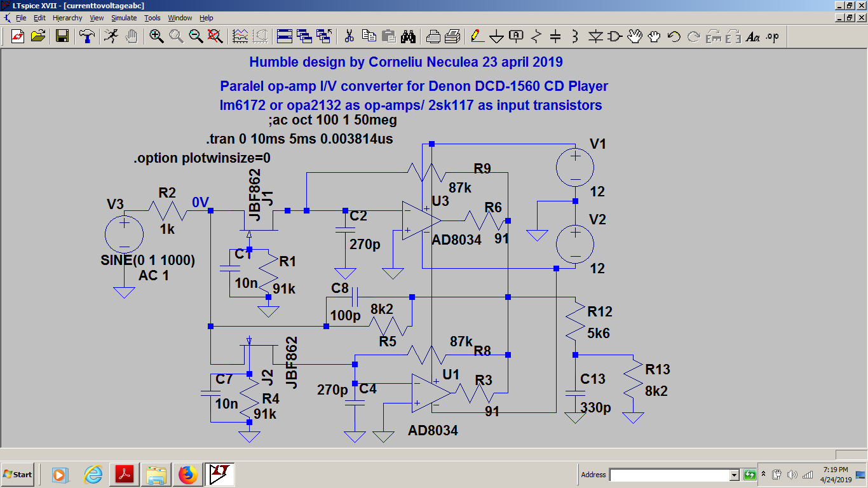Select the .option plotwinsize=0 directive
Image resolution: width=868 pixels, height=488 pixels.
[202, 158]
